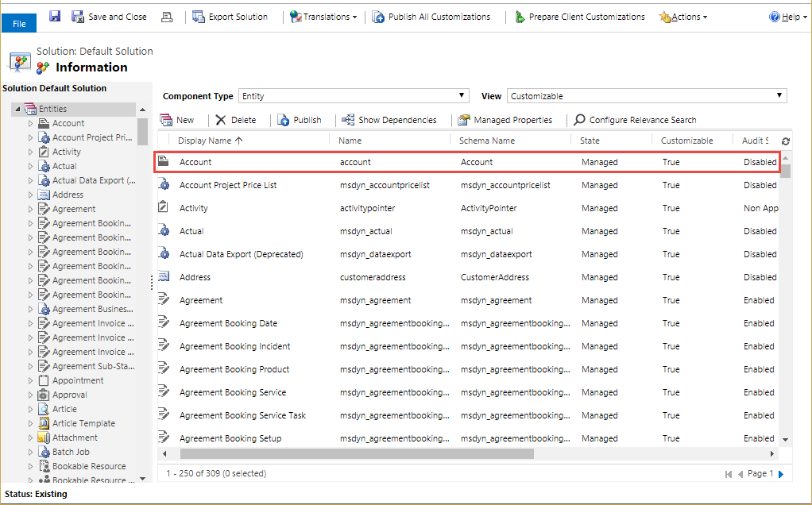Click Prepare Client Customizations
Image resolution: width=812 pixels, height=505 pixels.
tap(579, 17)
